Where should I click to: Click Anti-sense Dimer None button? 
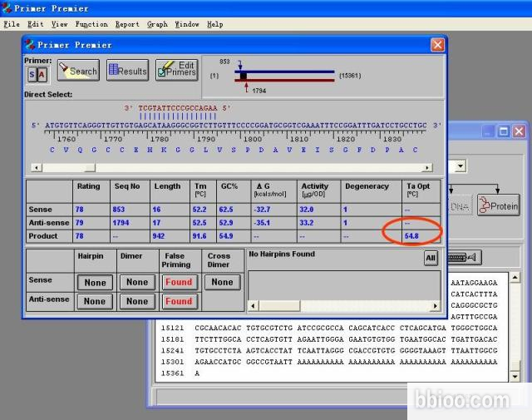point(137,301)
